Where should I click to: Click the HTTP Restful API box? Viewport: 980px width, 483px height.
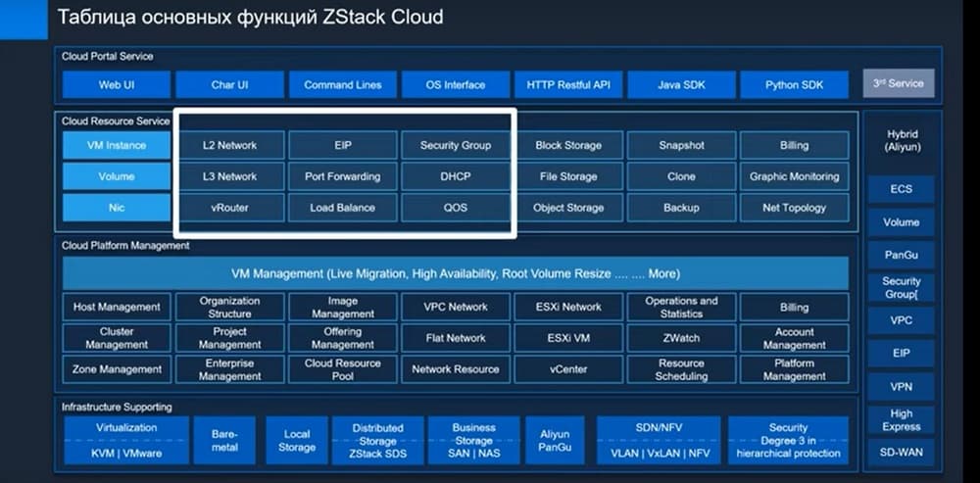click(568, 84)
